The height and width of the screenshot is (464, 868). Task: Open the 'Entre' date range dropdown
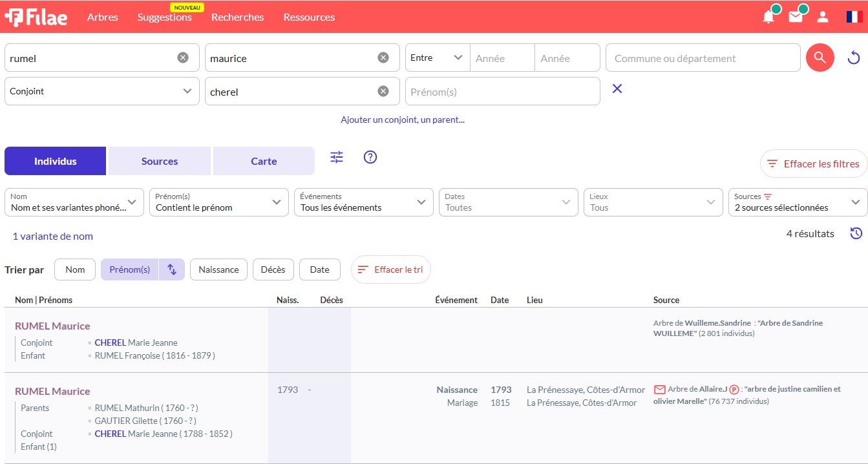(438, 58)
